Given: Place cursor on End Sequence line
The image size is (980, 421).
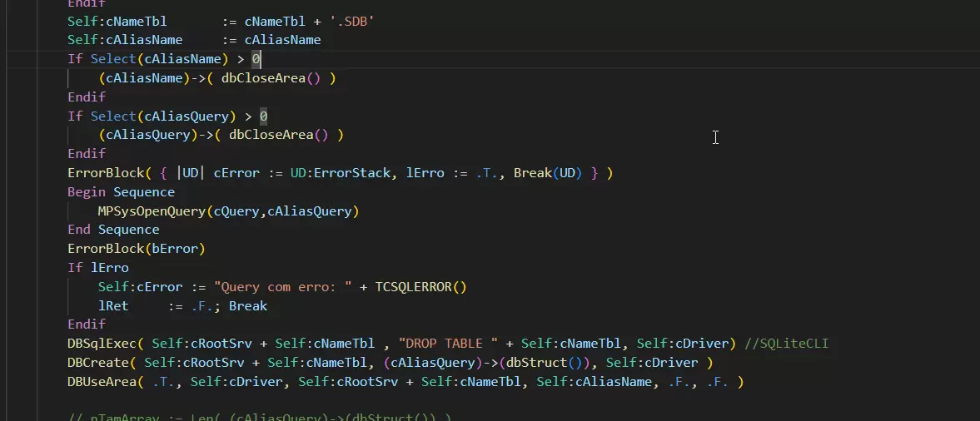Looking at the screenshot, I should 113,230.
